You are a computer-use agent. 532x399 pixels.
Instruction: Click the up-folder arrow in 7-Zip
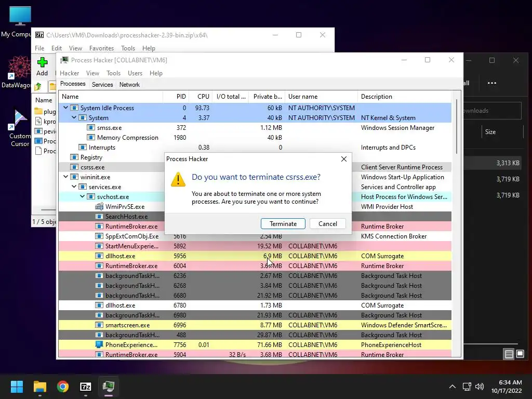[38, 87]
